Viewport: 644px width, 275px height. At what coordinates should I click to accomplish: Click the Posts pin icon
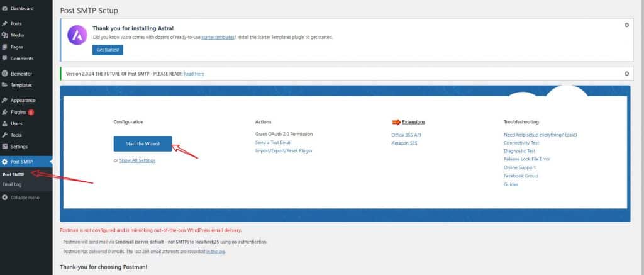(5, 23)
